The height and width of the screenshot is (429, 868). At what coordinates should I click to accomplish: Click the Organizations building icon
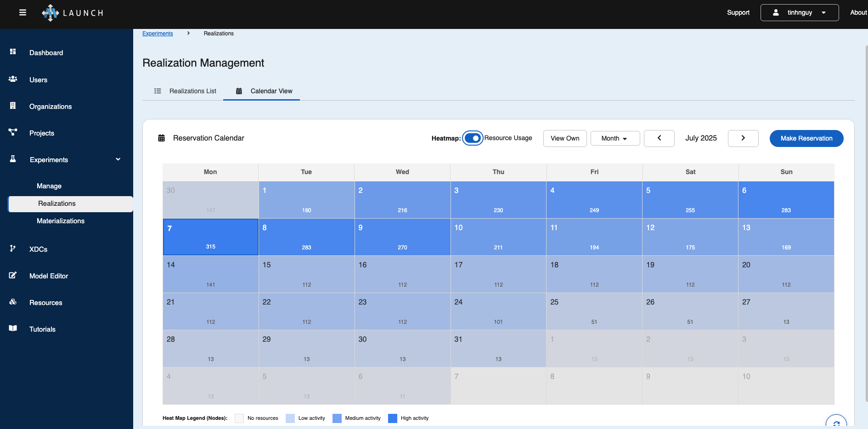coord(13,106)
